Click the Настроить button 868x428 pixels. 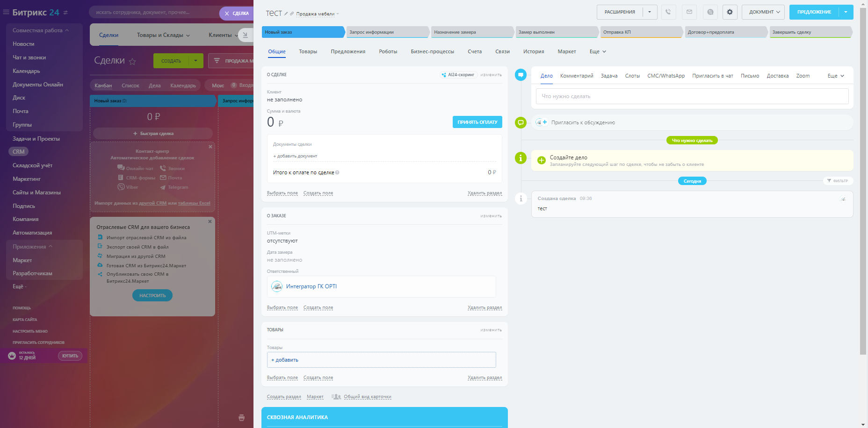tap(152, 295)
